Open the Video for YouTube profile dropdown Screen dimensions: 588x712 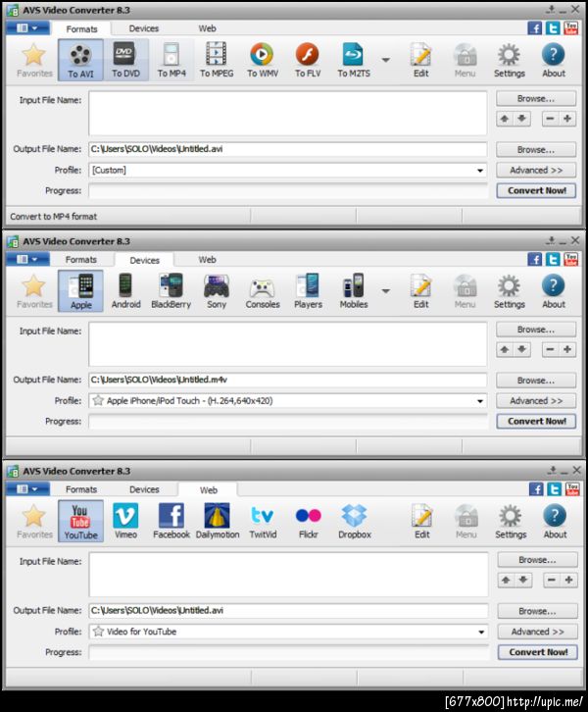(x=289, y=632)
